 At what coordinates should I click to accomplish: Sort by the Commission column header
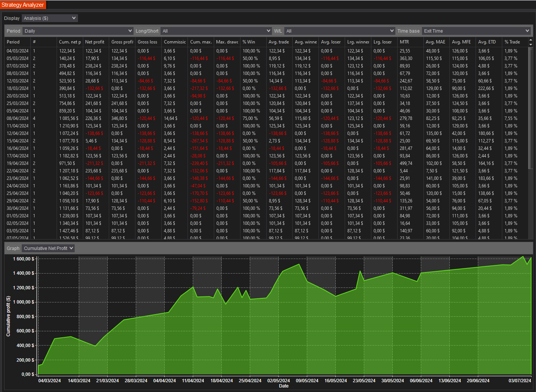point(174,42)
